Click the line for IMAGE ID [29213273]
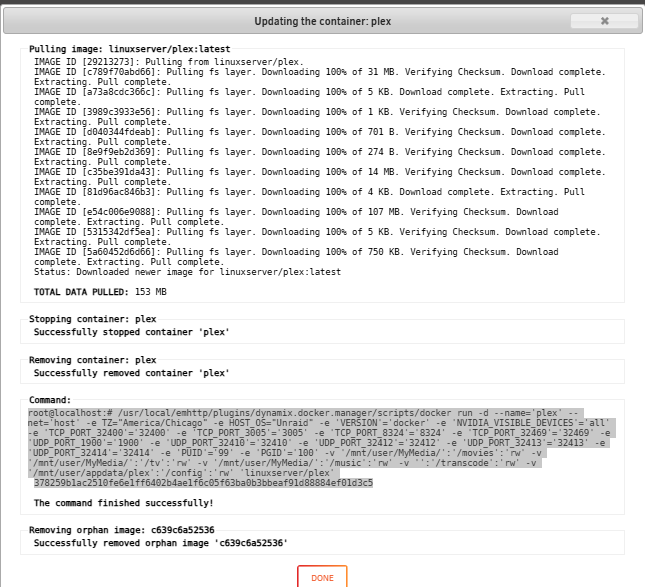Viewport: 645px width, 587px height. point(169,62)
